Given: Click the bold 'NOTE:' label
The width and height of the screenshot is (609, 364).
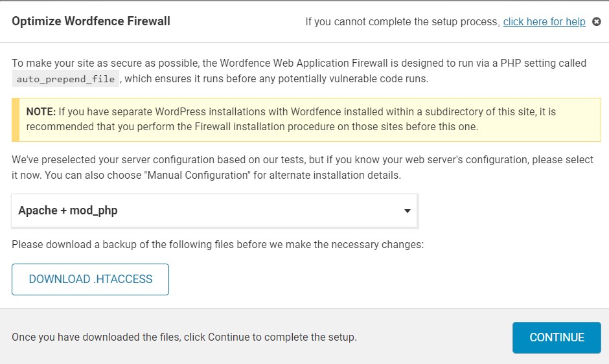Looking at the screenshot, I should [41, 112].
